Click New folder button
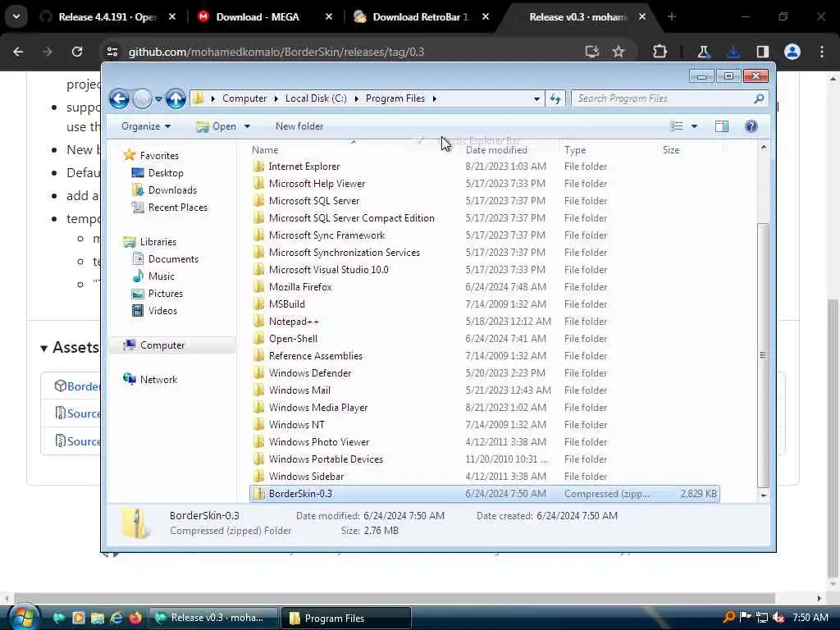This screenshot has width=840, height=630. pos(299,126)
